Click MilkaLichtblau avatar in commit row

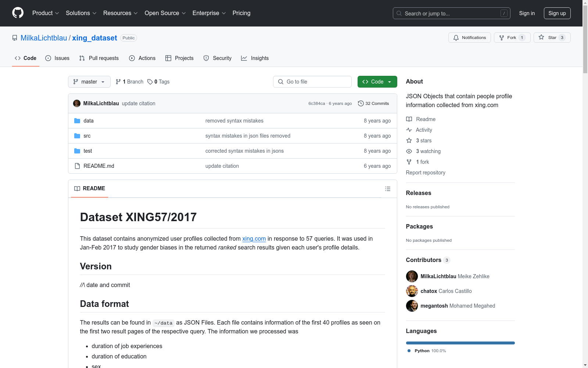point(77,103)
